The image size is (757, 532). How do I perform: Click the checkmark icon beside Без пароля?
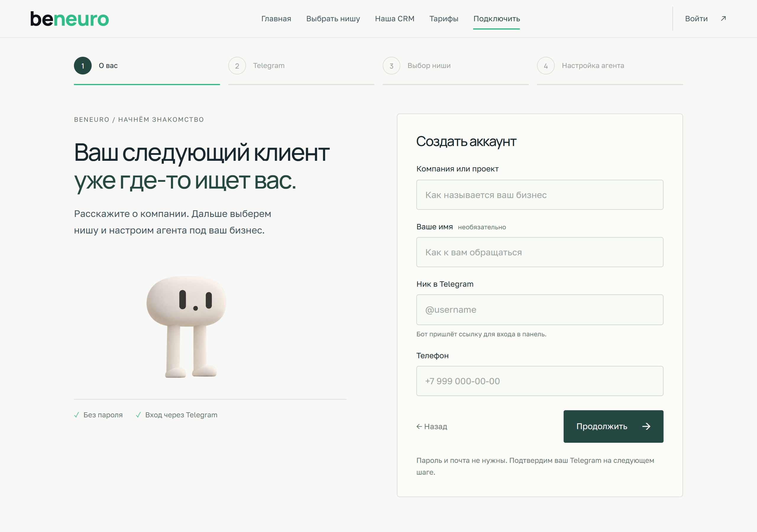[77, 415]
